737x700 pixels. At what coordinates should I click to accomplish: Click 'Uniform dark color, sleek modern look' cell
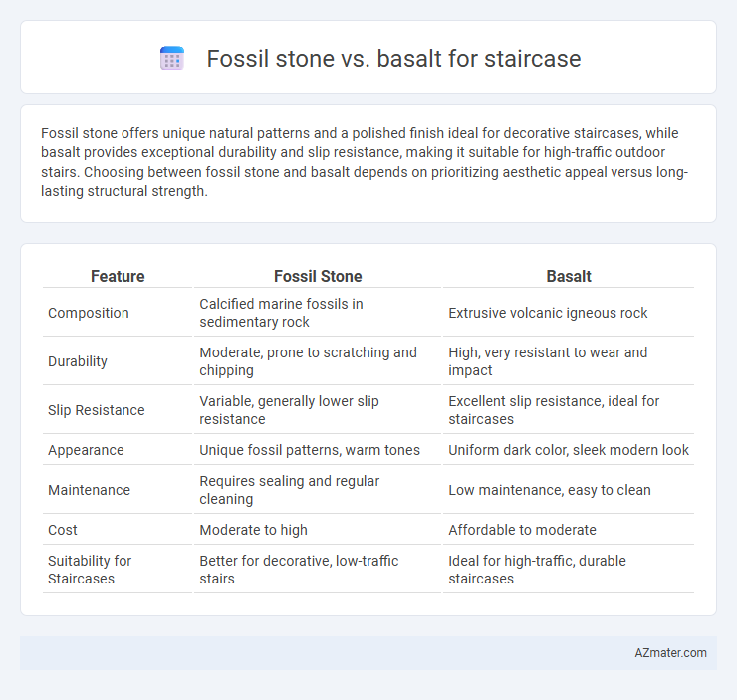569,450
